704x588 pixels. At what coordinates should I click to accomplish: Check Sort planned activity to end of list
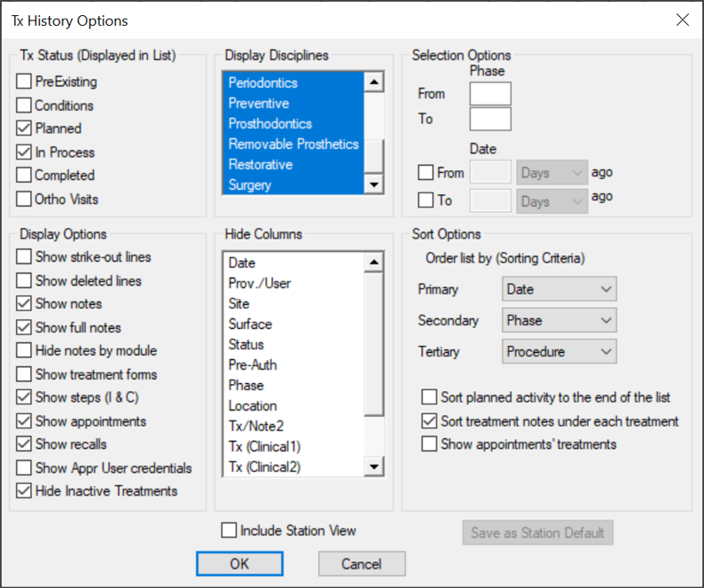[430, 397]
